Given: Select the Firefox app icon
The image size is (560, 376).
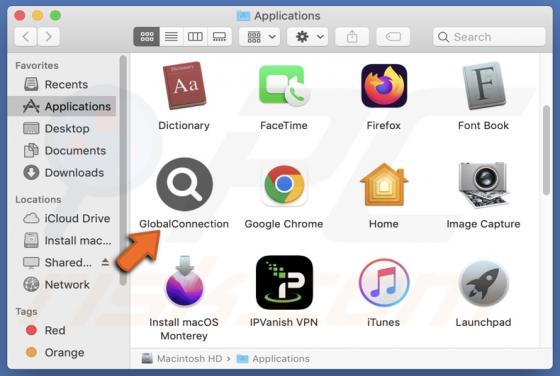Looking at the screenshot, I should (x=384, y=86).
